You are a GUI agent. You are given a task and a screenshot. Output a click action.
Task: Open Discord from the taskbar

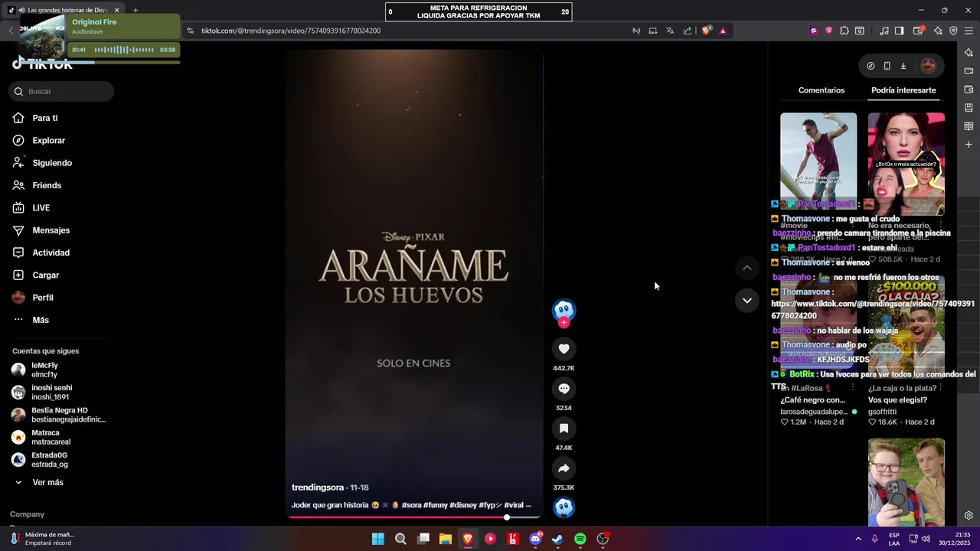click(535, 539)
